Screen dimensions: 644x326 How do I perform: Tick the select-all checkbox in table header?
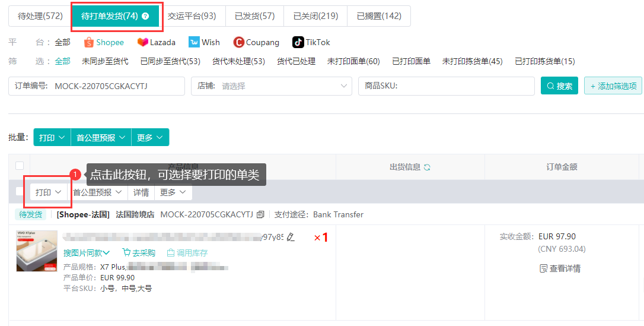point(20,166)
